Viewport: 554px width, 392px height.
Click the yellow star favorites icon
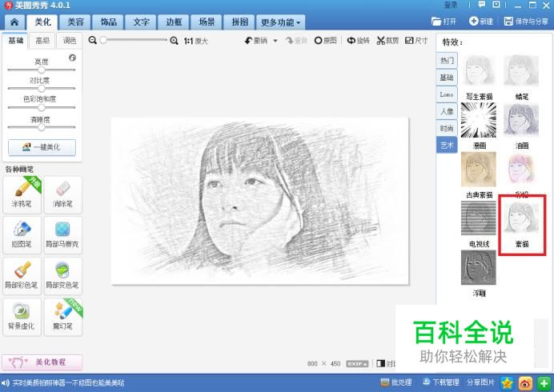coord(507,383)
